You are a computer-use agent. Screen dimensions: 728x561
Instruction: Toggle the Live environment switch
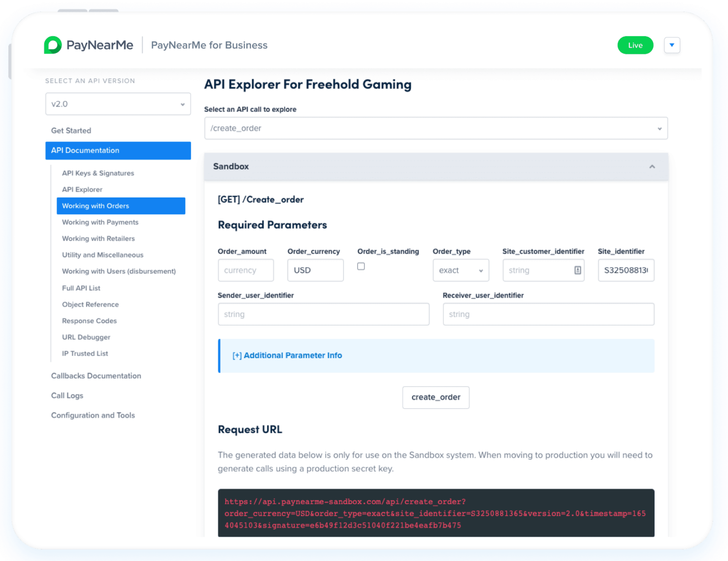pyautogui.click(x=635, y=45)
